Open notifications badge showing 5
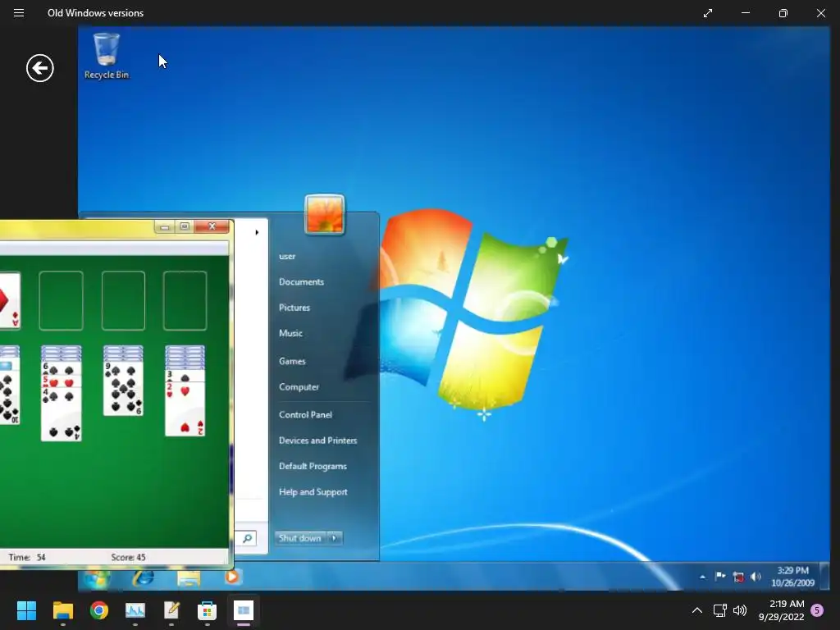The image size is (840, 630). [818, 610]
